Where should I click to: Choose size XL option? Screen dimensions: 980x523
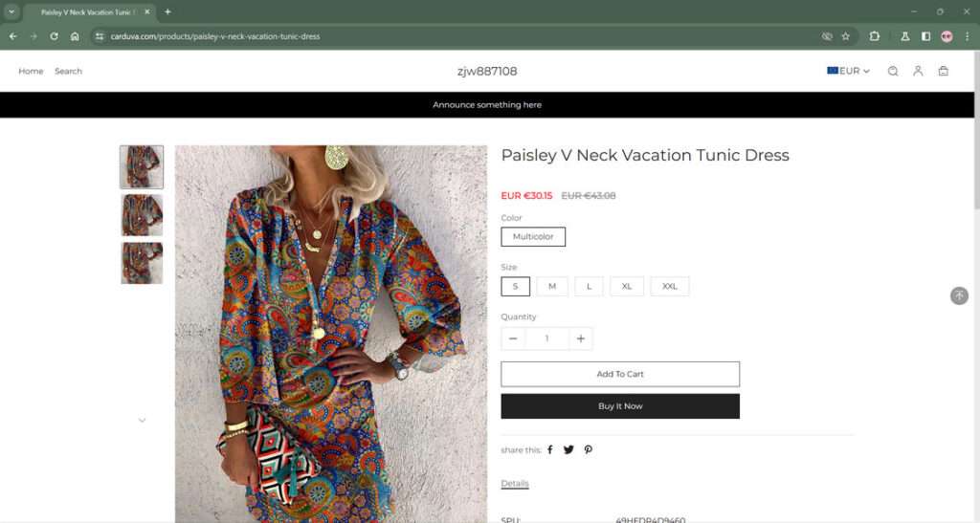[627, 286]
